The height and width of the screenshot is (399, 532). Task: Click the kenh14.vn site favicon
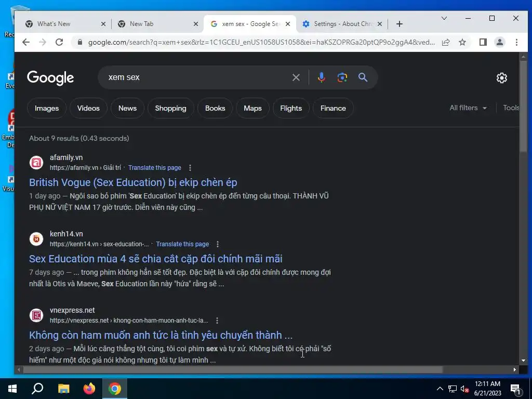36,239
